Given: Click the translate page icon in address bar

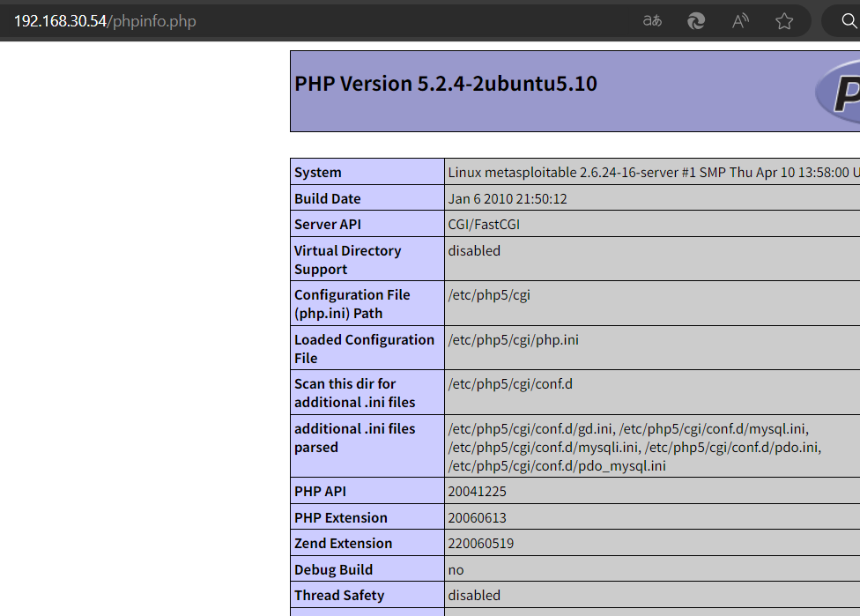Looking at the screenshot, I should (x=652, y=21).
